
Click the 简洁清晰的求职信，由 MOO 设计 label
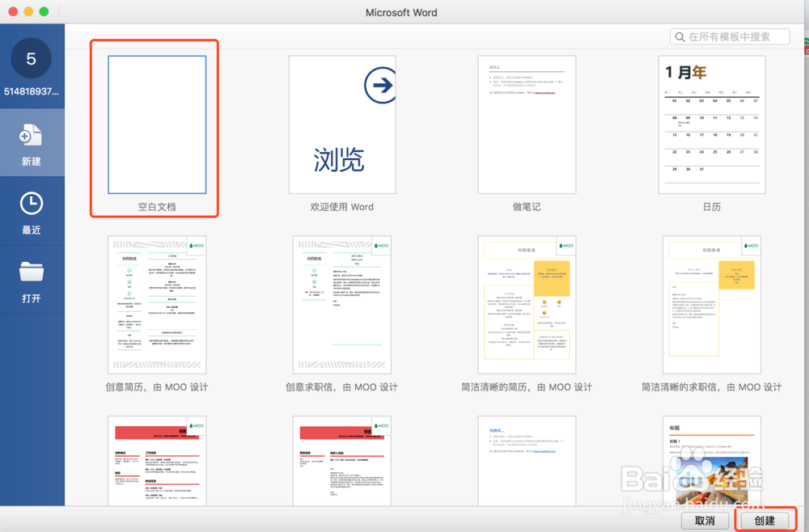tap(711, 387)
